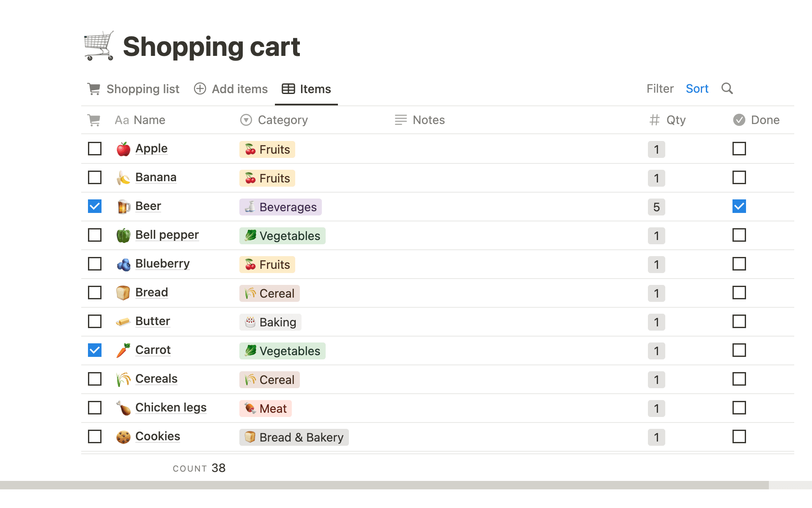Click the Aa icon in the Name column header
The width and height of the screenshot is (812, 508).
click(121, 120)
